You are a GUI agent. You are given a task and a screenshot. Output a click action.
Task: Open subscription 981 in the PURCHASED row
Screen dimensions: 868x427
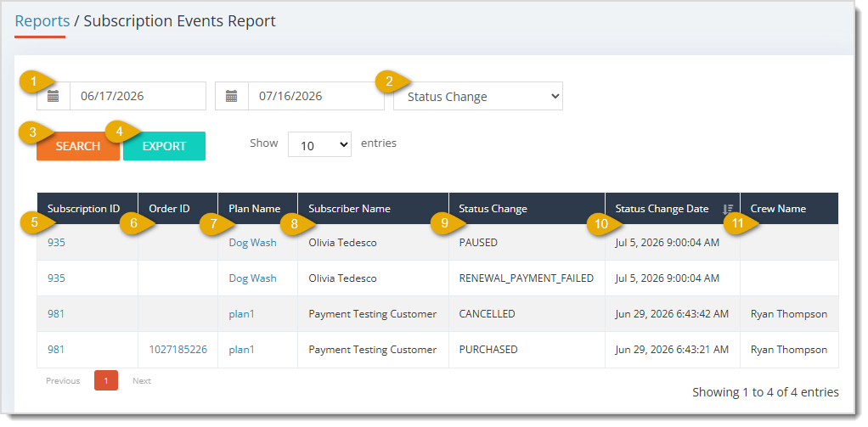tap(56, 350)
